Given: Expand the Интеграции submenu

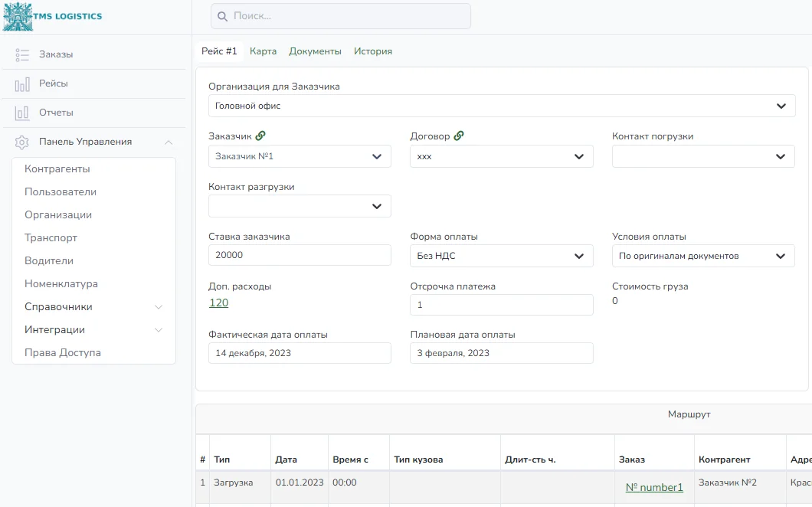Looking at the screenshot, I should [159, 330].
